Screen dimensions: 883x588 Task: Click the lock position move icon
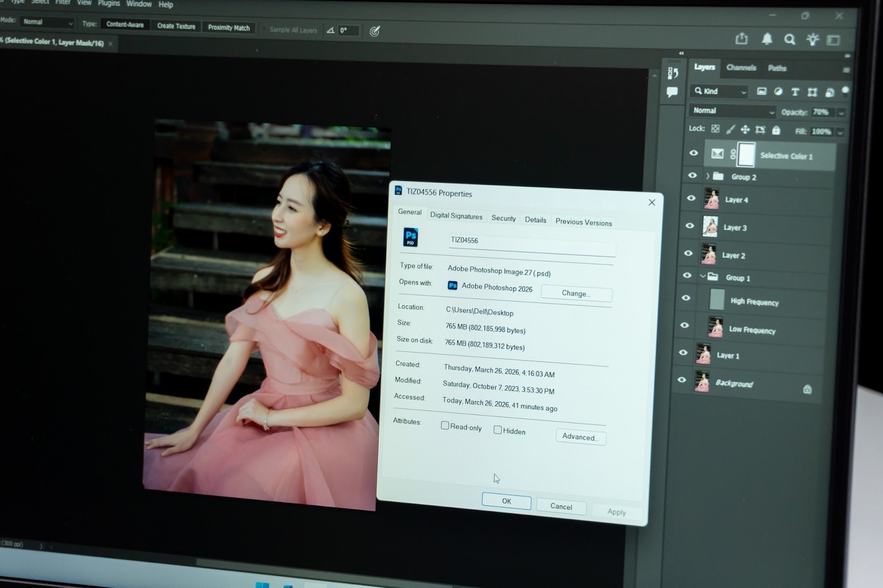[745, 130]
